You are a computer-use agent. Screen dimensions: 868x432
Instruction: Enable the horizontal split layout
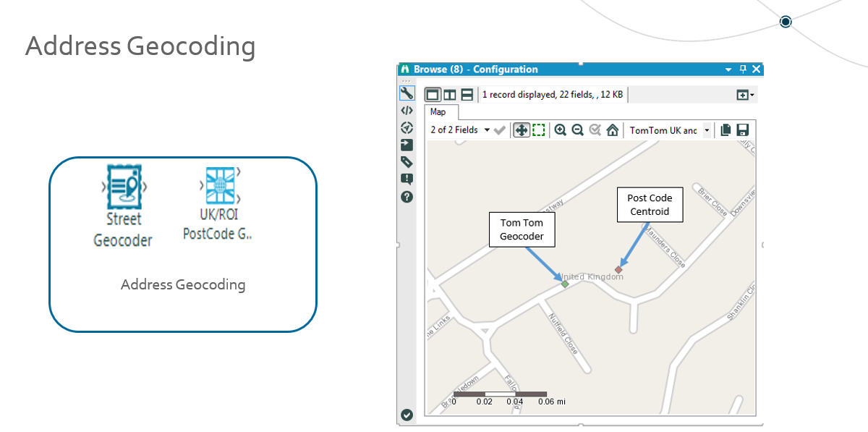(467, 94)
